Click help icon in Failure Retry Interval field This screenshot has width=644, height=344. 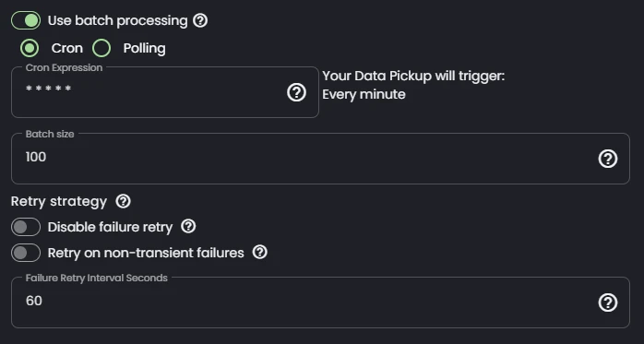click(608, 302)
